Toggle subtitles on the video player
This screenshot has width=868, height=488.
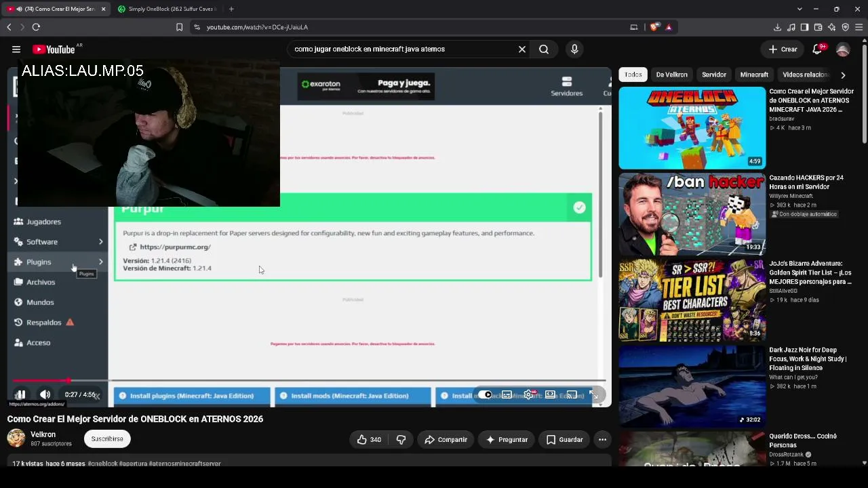507,394
